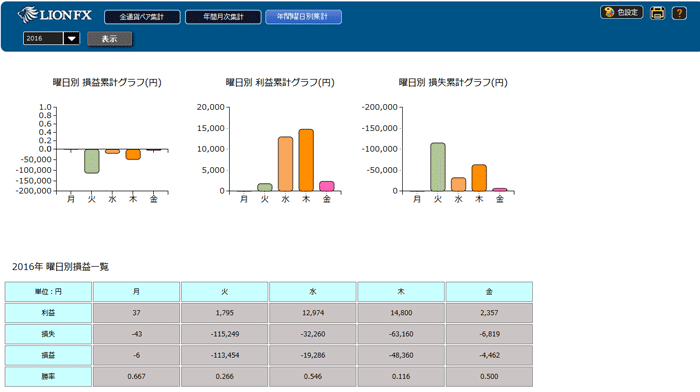Click the printer icon

tap(657, 13)
